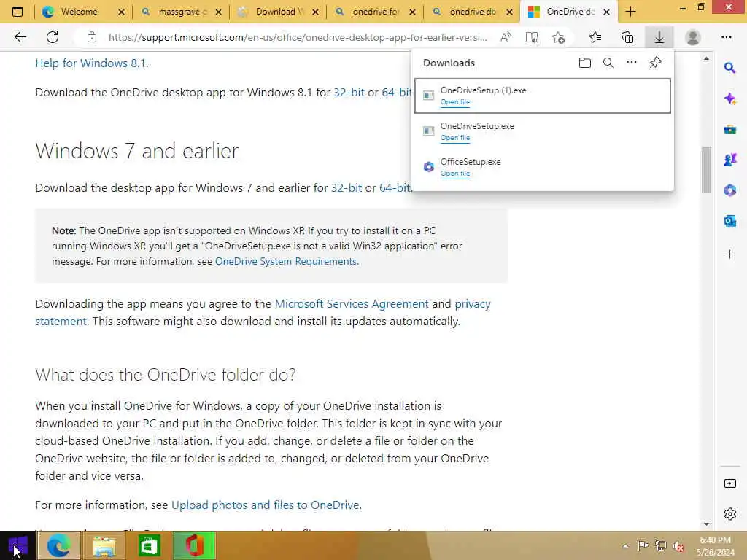Viewport: 747px width, 560px height.
Task: Open sidebar Games chess icon
Action: (x=729, y=160)
